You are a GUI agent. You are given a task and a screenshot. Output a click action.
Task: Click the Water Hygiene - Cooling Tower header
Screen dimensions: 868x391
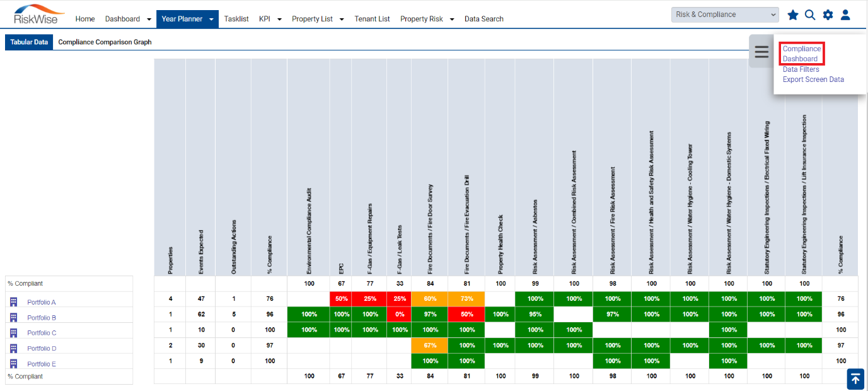690,167
